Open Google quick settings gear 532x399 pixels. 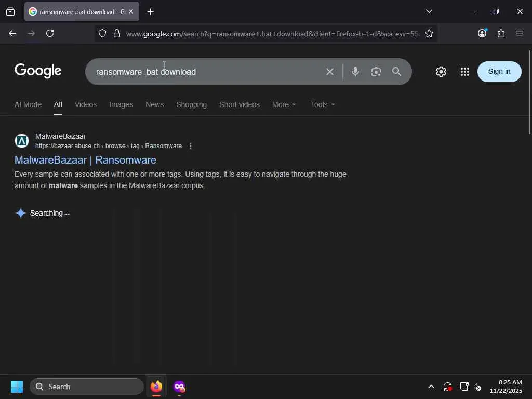pyautogui.click(x=441, y=72)
